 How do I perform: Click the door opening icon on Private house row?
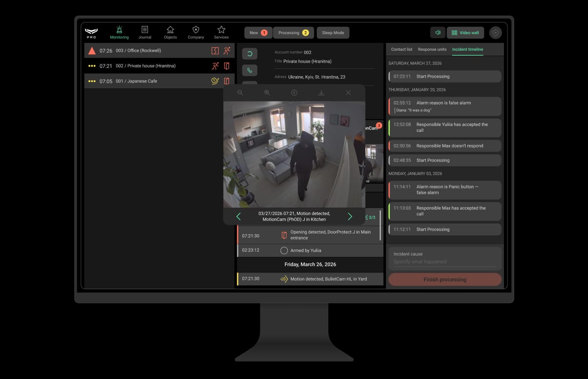(x=227, y=66)
